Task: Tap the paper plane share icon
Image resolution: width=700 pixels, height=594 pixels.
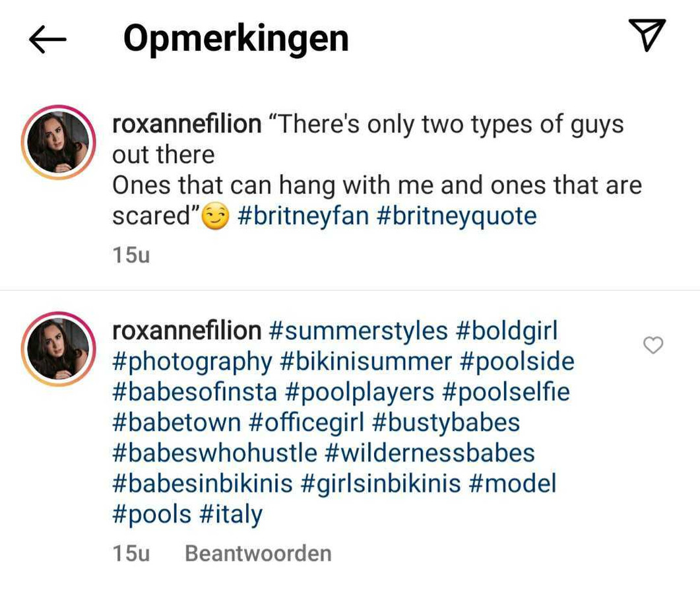Action: [647, 35]
